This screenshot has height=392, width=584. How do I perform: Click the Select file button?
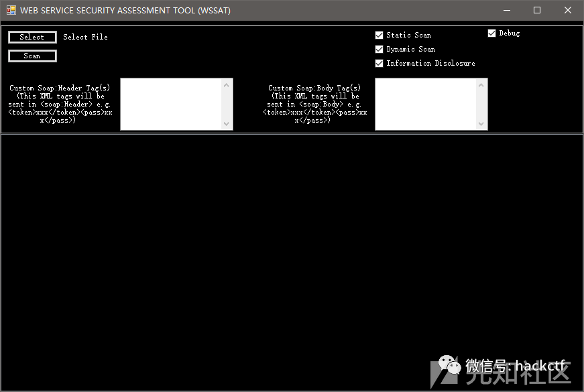32,37
